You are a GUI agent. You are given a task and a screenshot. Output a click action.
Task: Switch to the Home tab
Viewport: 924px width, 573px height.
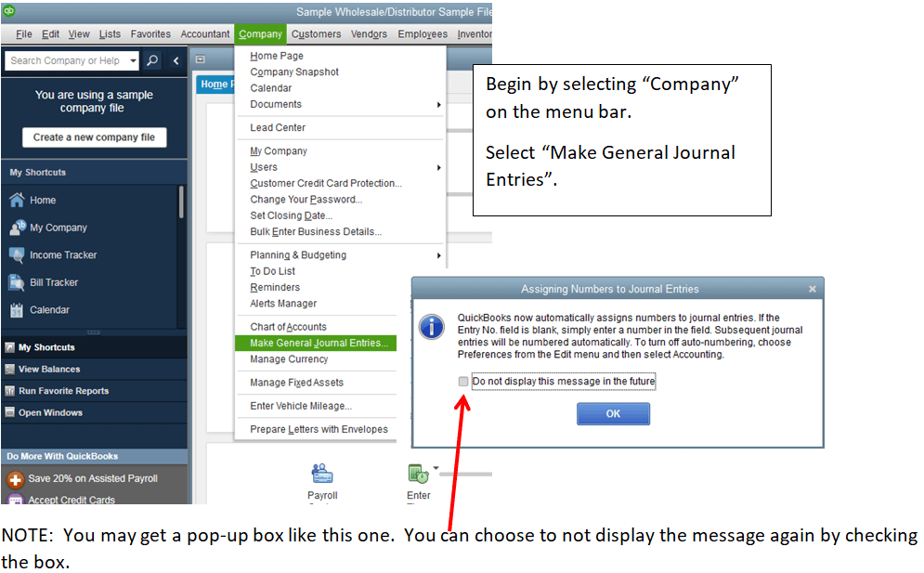tap(215, 85)
